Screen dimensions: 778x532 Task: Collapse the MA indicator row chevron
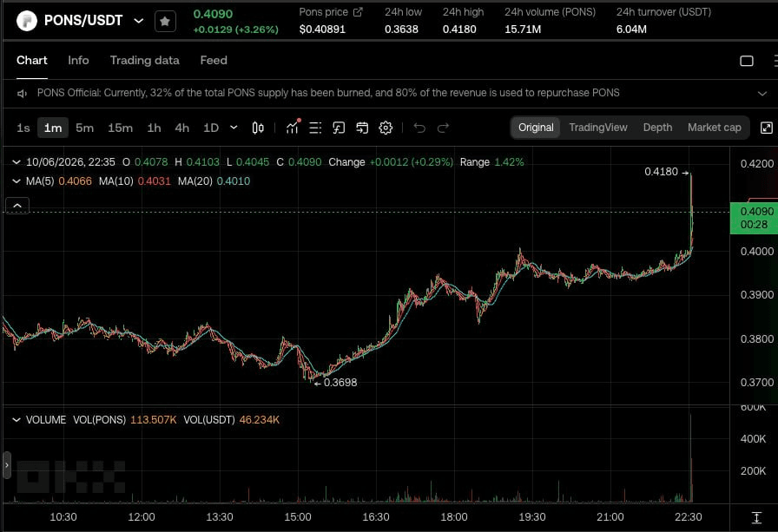16,181
